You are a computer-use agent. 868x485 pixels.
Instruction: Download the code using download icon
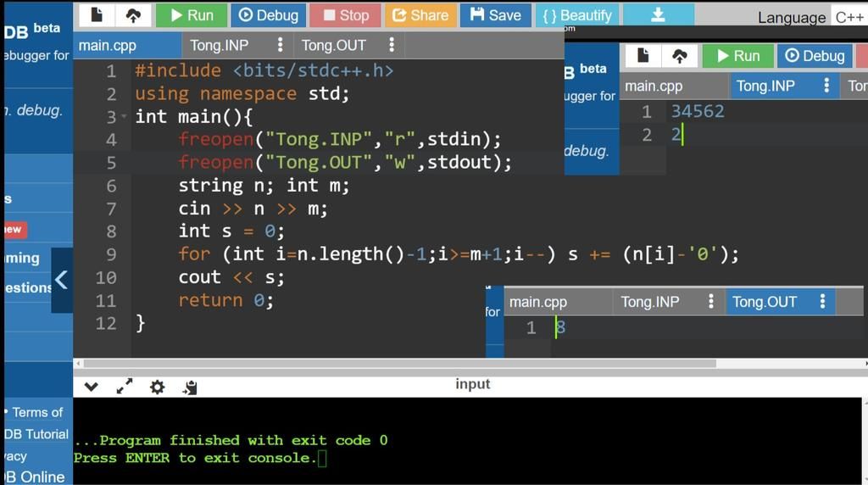pyautogui.click(x=658, y=15)
